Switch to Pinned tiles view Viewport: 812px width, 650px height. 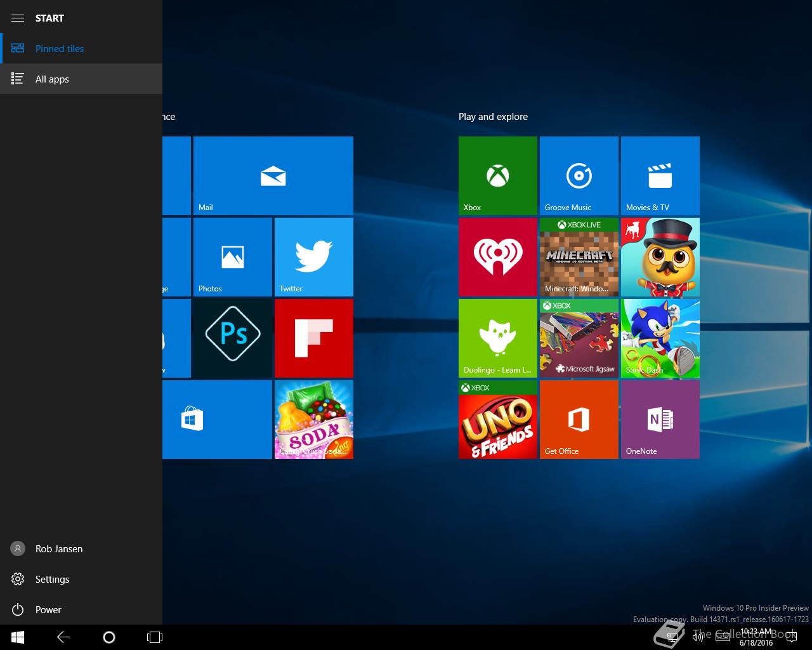click(81, 48)
